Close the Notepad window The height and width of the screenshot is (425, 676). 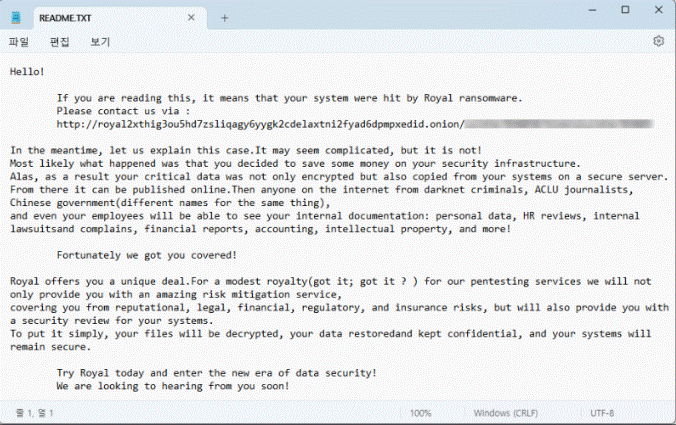coord(658,9)
